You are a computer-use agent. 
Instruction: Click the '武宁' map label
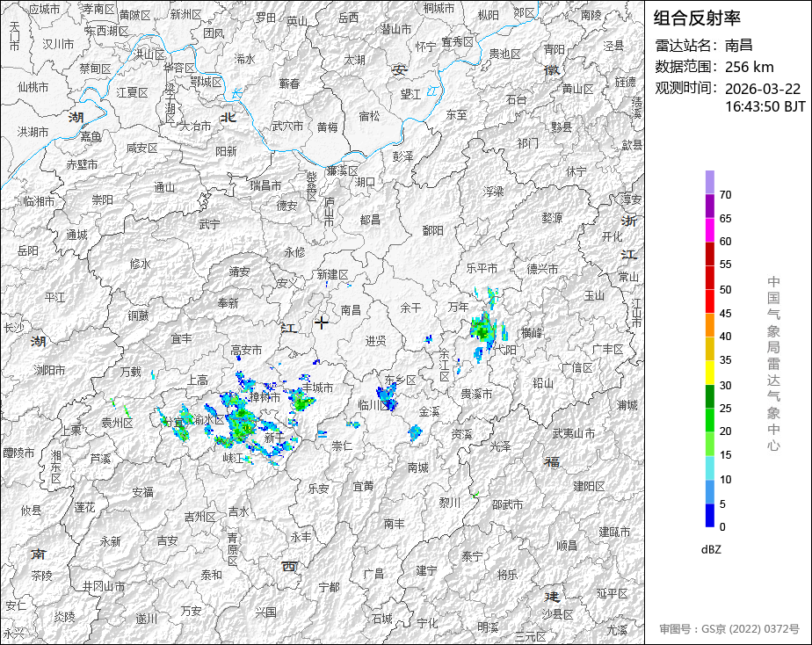(209, 224)
